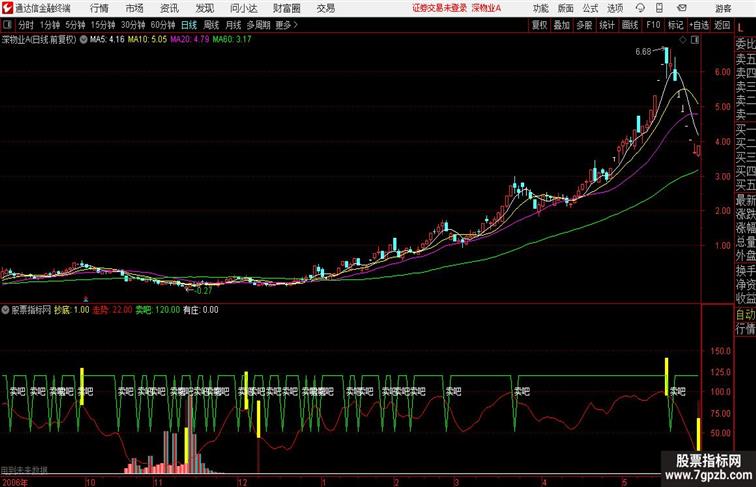The height and width of the screenshot is (487, 756).
Task: Open the 问小达 menu
Action: tap(243, 8)
